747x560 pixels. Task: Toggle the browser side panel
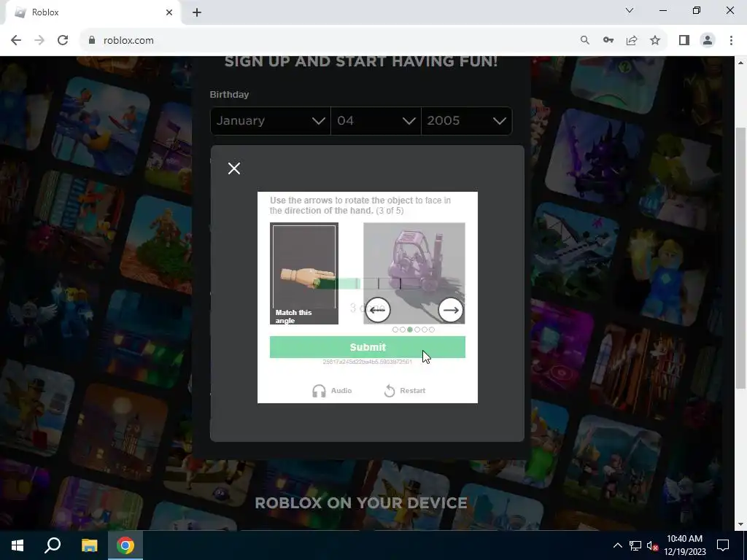click(x=684, y=41)
